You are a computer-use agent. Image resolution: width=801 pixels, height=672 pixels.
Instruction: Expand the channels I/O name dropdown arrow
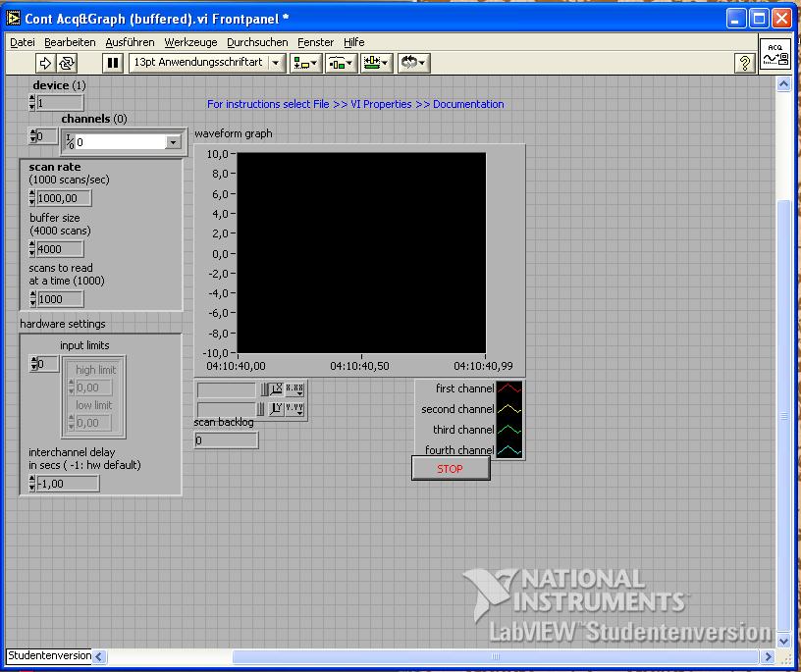point(173,142)
